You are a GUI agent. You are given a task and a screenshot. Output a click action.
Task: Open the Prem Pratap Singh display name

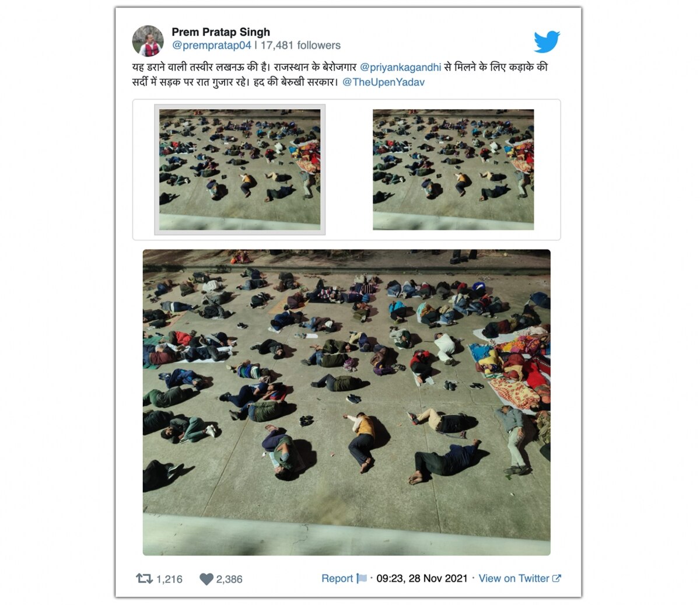tap(220, 32)
